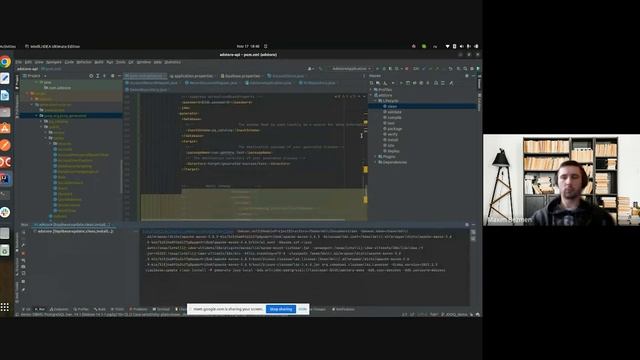Select the deploy lifecycle goal

tap(393, 151)
